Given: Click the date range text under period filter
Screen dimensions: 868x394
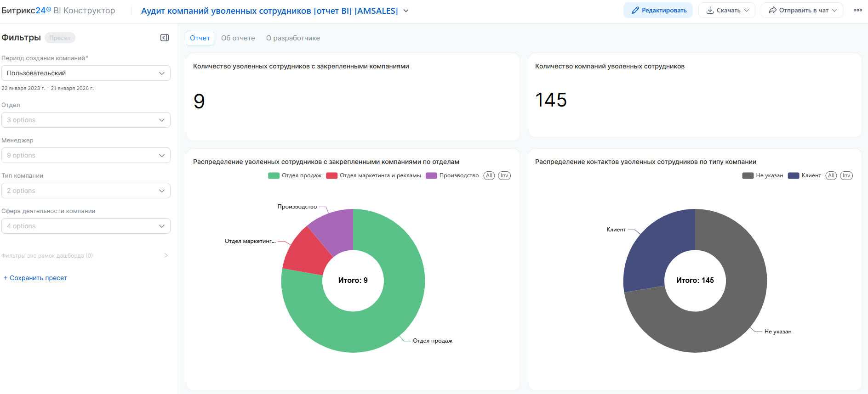Looking at the screenshot, I should tap(48, 88).
